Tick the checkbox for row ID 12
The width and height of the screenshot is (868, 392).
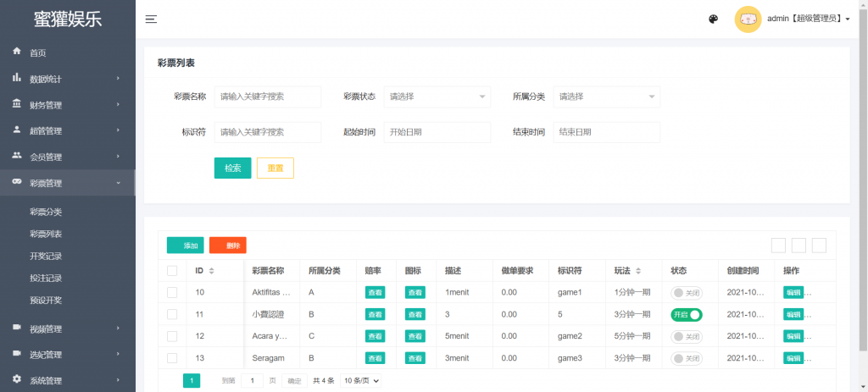(172, 336)
